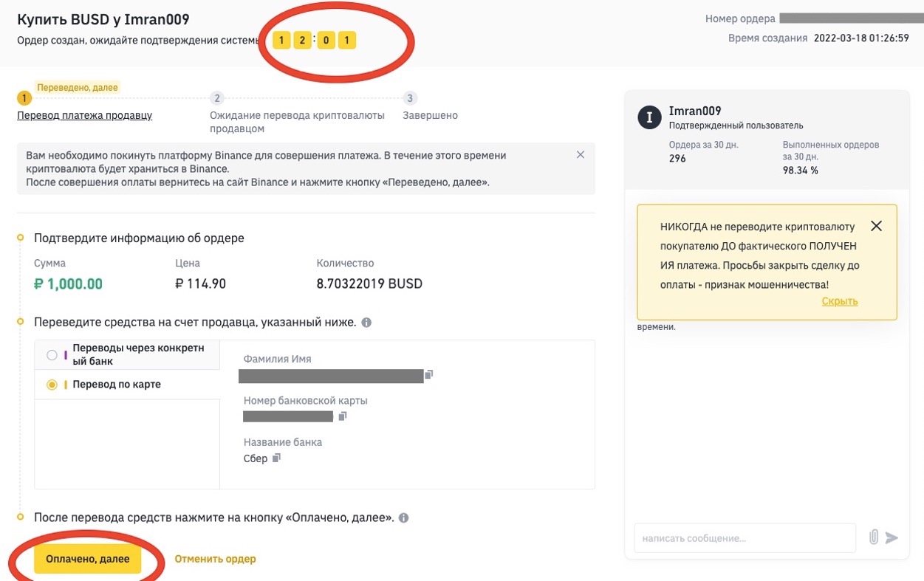Click step 3 'Завершено'

coord(430,115)
